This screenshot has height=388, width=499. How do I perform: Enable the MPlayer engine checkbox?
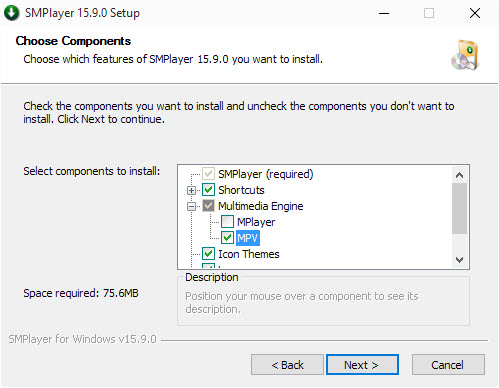tap(227, 221)
